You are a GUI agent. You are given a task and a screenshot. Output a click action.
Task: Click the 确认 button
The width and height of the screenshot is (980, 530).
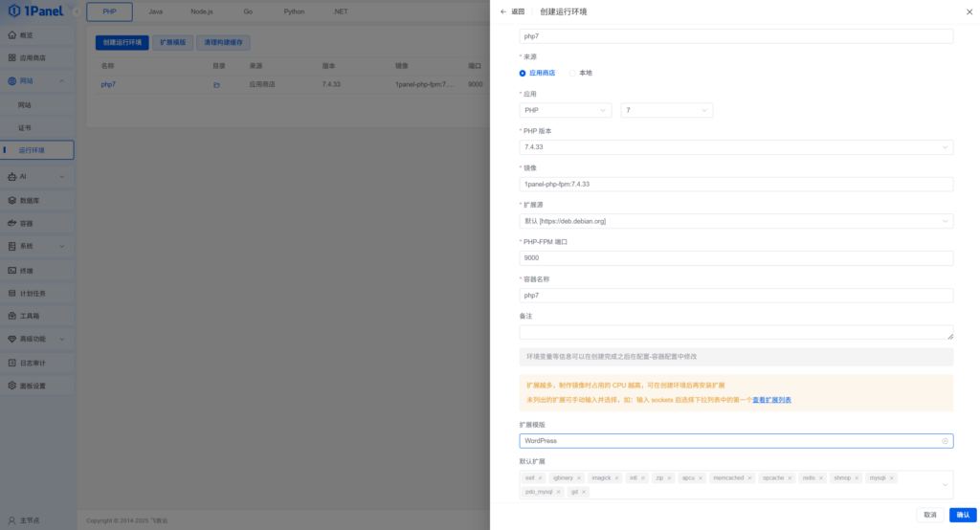tap(963, 515)
